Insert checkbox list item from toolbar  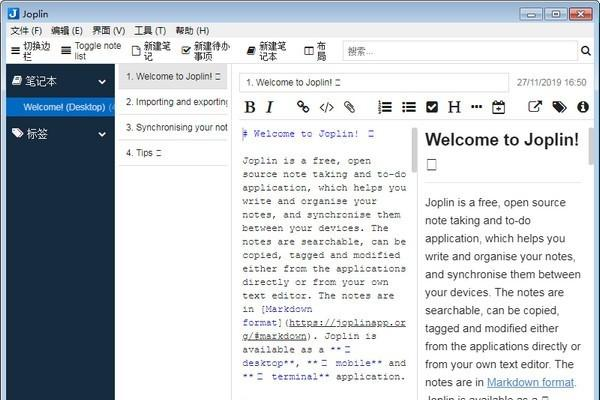click(x=432, y=107)
